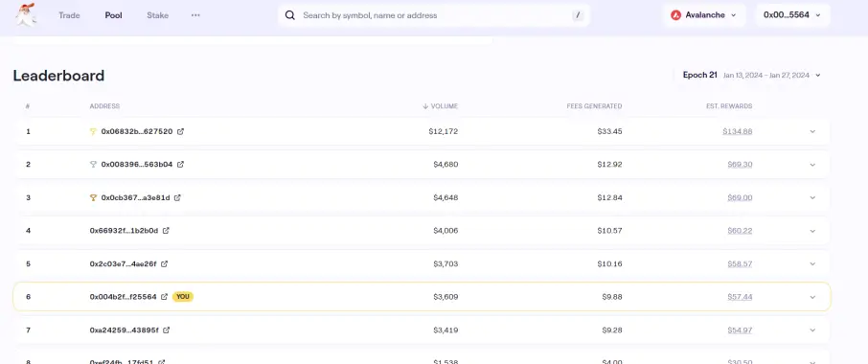Open the three-dot more menu
Screen dimensions: 868x364
coord(195,15)
